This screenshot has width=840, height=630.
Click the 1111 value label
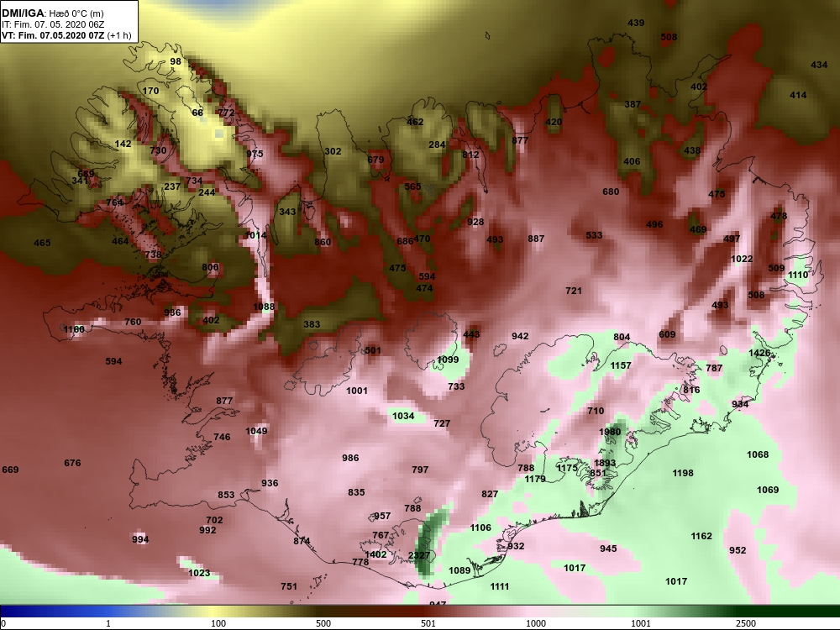500,586
